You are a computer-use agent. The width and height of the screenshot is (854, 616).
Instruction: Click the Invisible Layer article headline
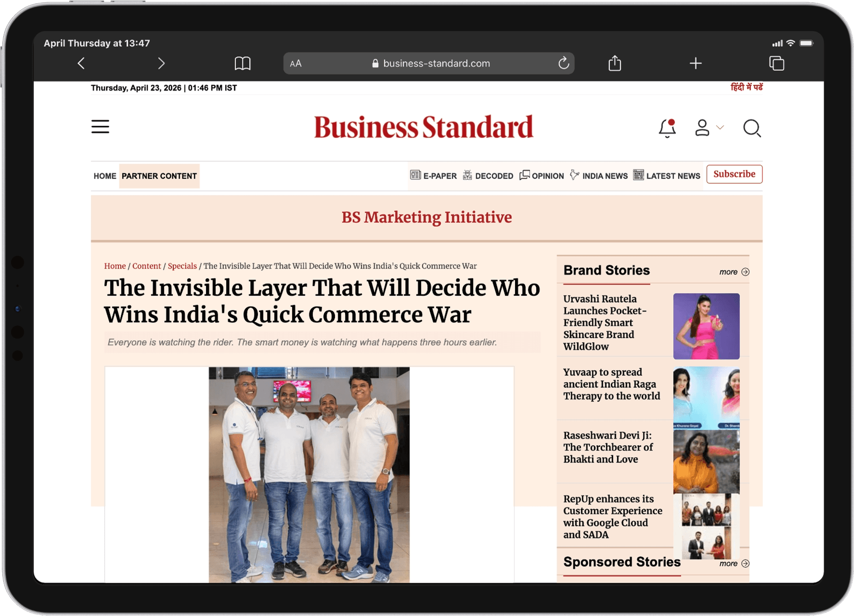[x=322, y=302]
